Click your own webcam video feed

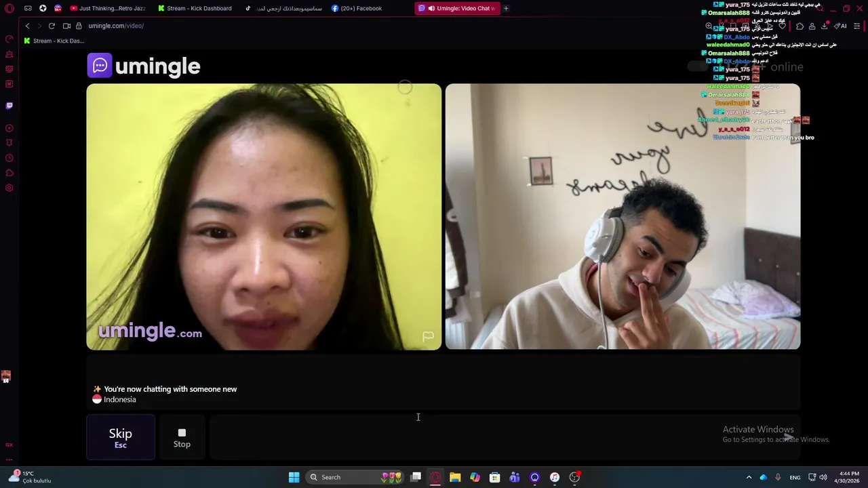point(623,217)
